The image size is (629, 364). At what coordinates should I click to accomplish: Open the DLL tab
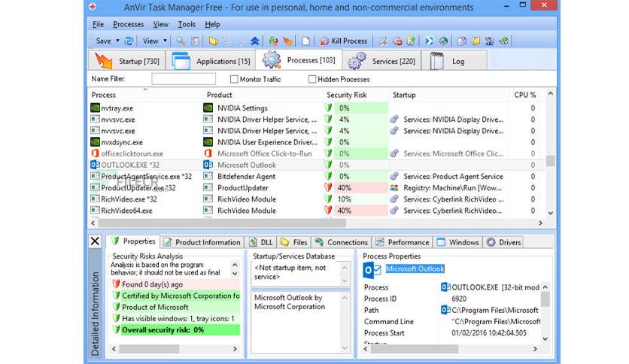(261, 242)
